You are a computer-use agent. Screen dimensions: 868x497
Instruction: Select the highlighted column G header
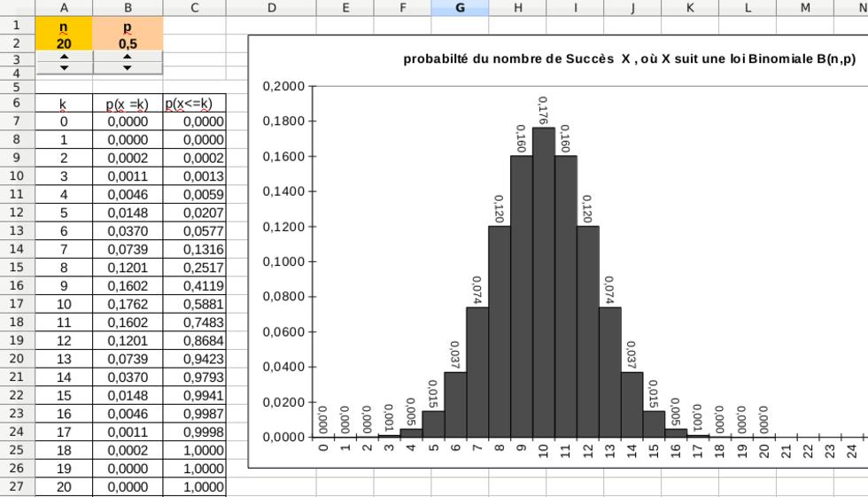tap(460, 8)
